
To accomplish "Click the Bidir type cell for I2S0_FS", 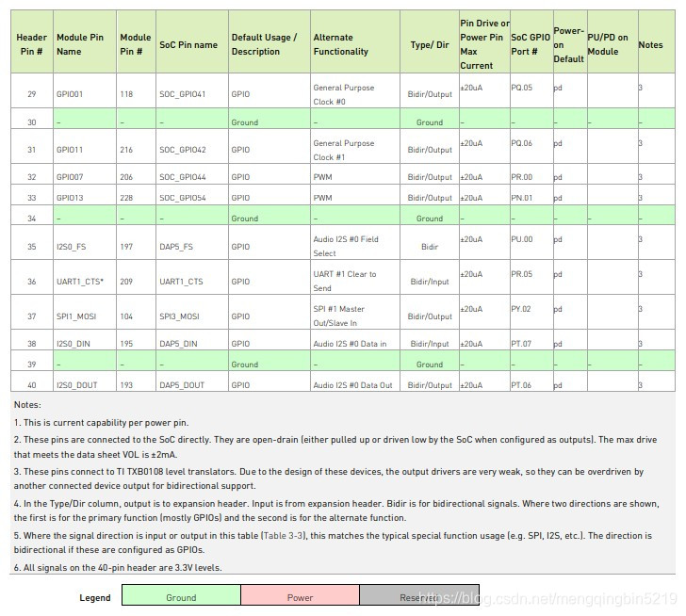I will coord(430,242).
